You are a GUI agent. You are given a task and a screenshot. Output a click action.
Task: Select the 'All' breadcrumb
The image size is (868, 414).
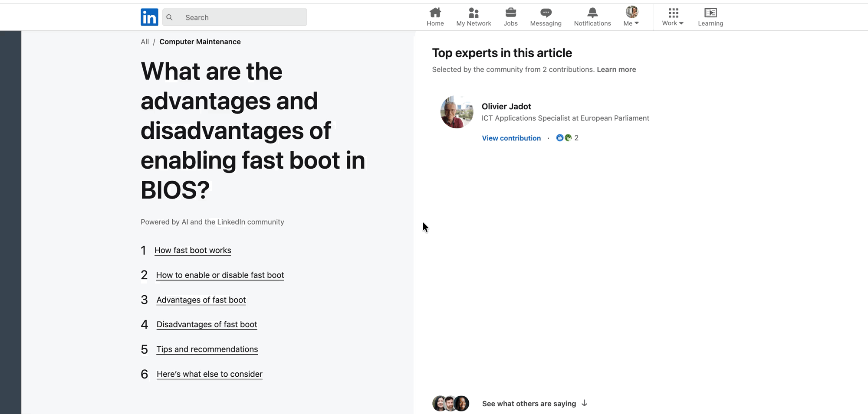pyautogui.click(x=145, y=42)
